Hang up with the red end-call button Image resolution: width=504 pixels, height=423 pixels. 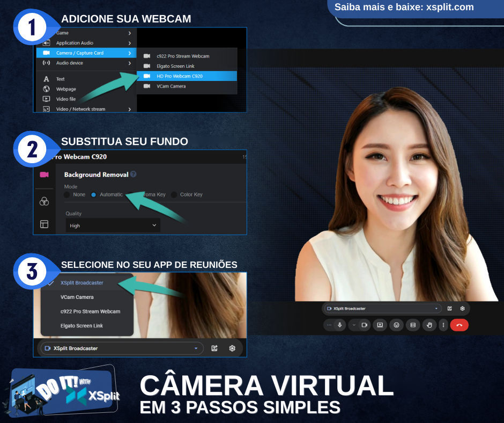click(459, 325)
